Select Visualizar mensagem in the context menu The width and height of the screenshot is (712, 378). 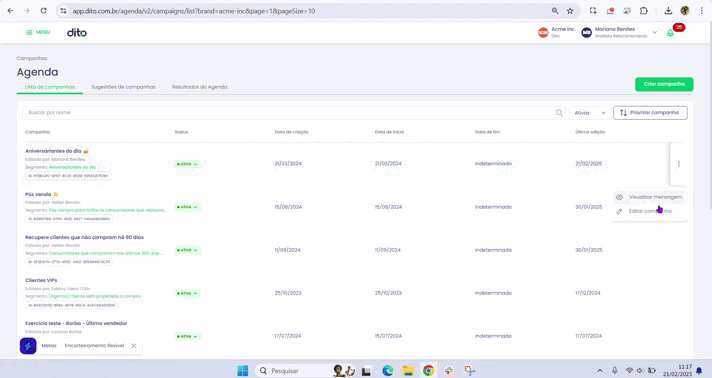click(648, 197)
